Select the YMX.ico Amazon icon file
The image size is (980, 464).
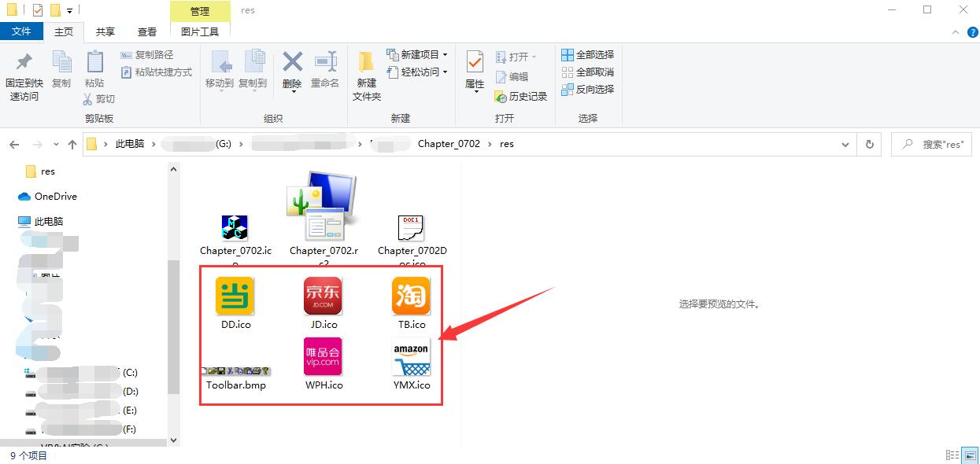pyautogui.click(x=412, y=364)
